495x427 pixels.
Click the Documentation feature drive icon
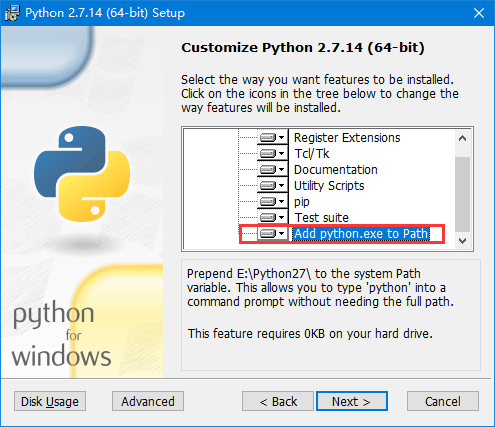point(268,169)
